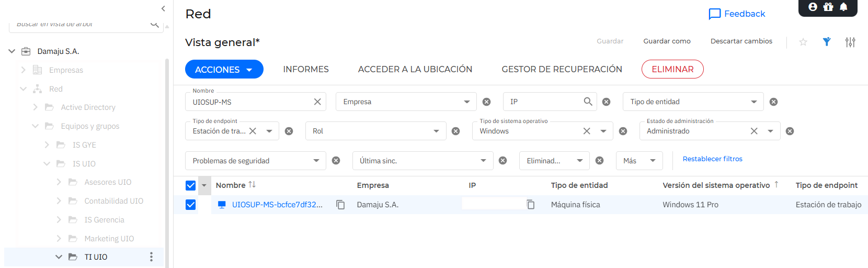
Task: Open the gift box icon
Action: pyautogui.click(x=828, y=7)
